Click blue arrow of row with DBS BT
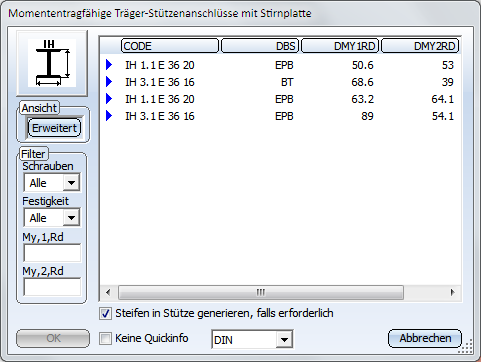 109,82
